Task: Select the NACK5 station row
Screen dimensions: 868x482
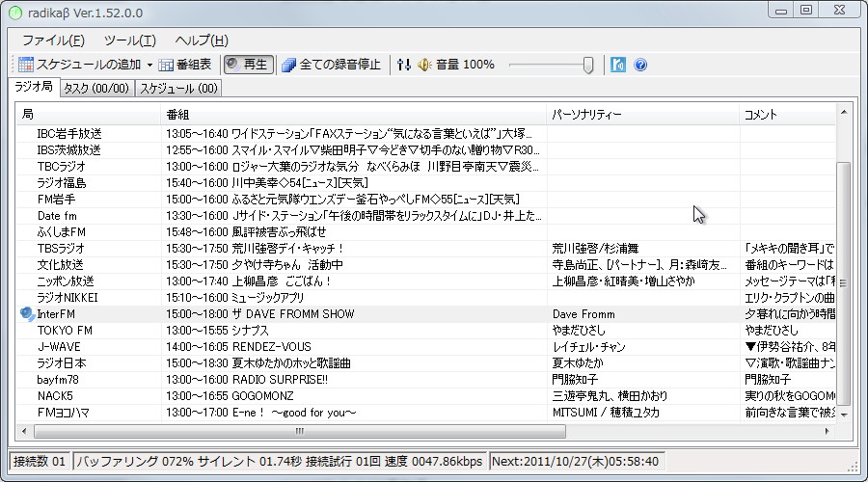Action: click(426, 396)
